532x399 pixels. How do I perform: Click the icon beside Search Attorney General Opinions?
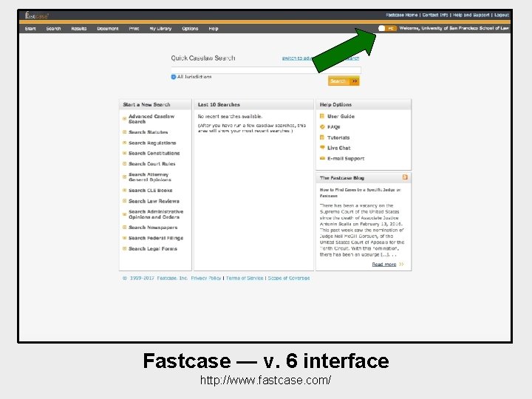pos(125,177)
